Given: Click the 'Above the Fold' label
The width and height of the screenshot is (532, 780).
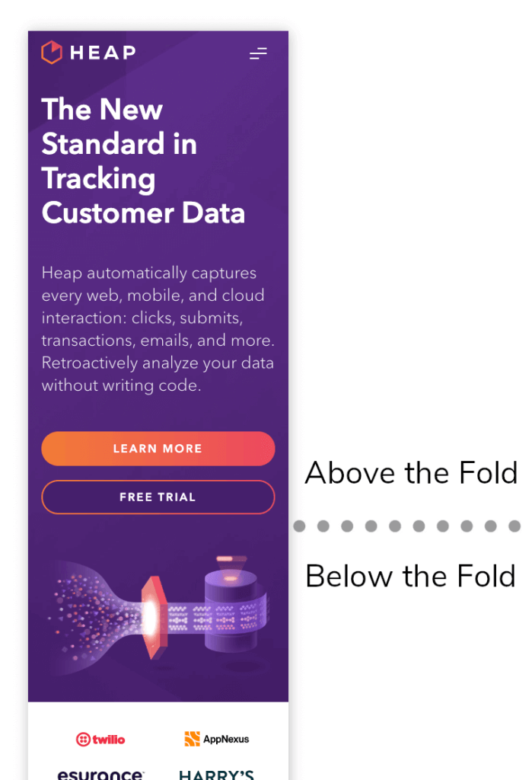Looking at the screenshot, I should click(411, 472).
